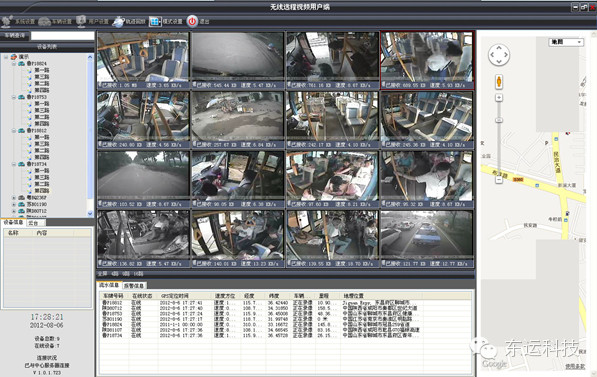The height and width of the screenshot is (377, 597).
Task: Select the 全屏 fullscreen layout button
Action: click(103, 274)
